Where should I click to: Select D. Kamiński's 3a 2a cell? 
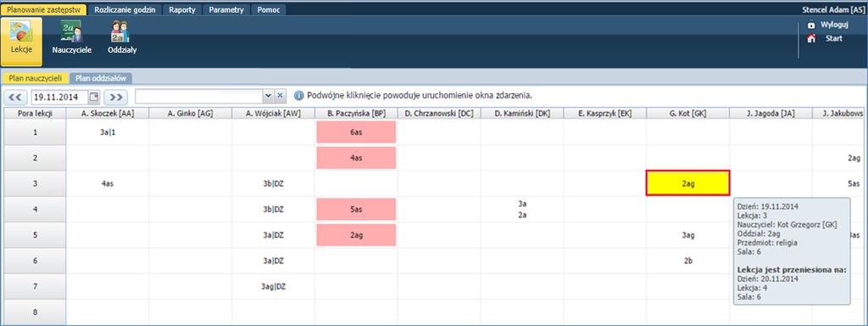[x=522, y=210]
